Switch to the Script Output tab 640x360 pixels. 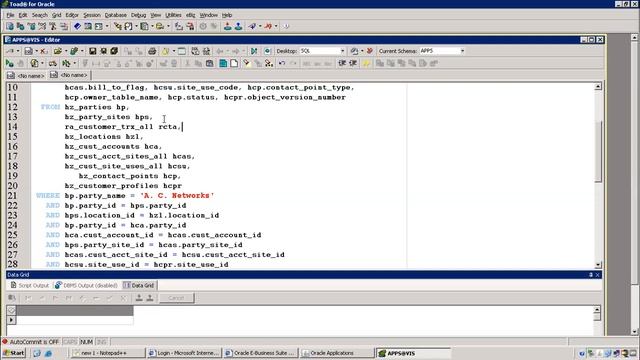tap(29, 285)
